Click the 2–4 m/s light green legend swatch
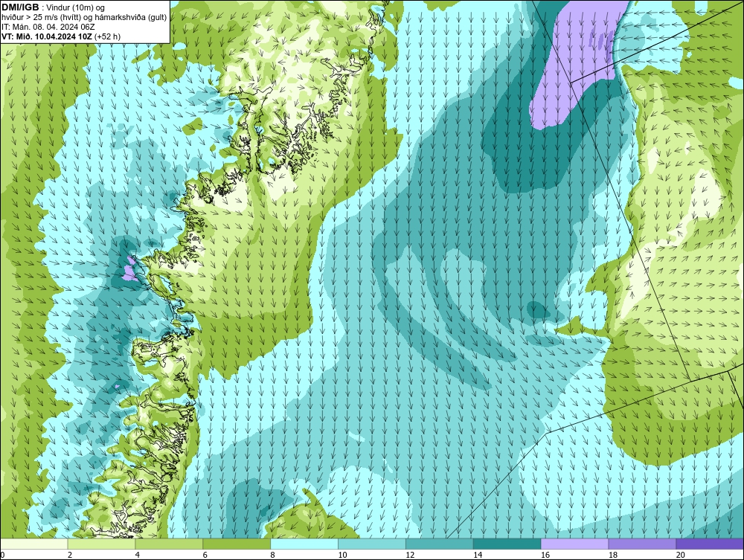The width and height of the screenshot is (744, 560). tap(101, 544)
